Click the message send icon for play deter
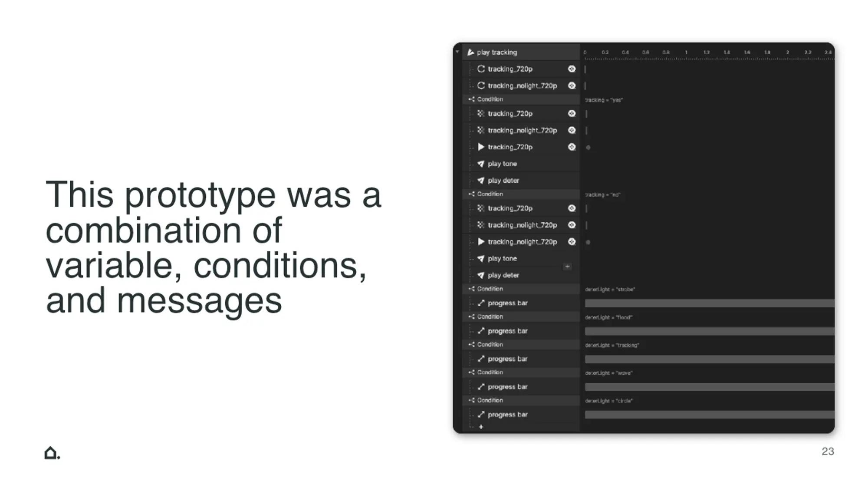The image size is (868, 487). (480, 180)
